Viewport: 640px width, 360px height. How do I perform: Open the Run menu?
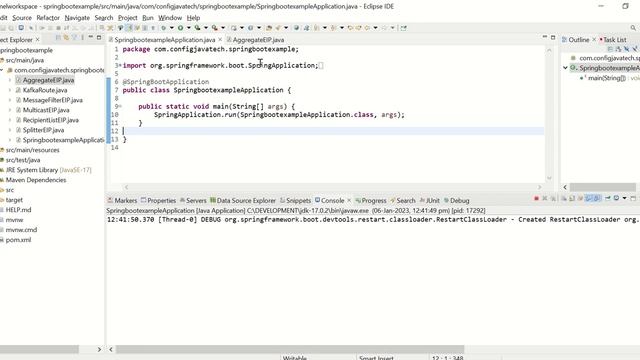(x=148, y=18)
